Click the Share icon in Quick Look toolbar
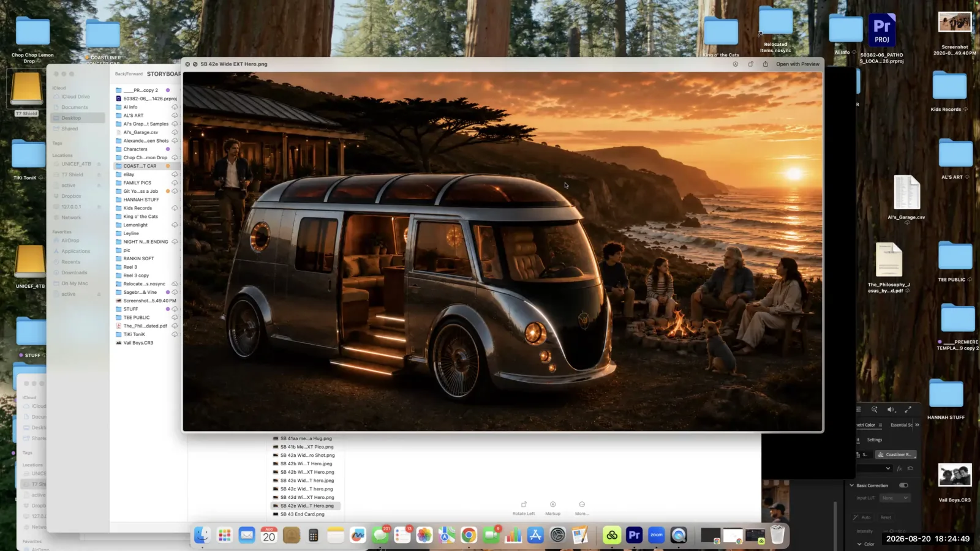The width and height of the screenshot is (980, 551). [765, 64]
